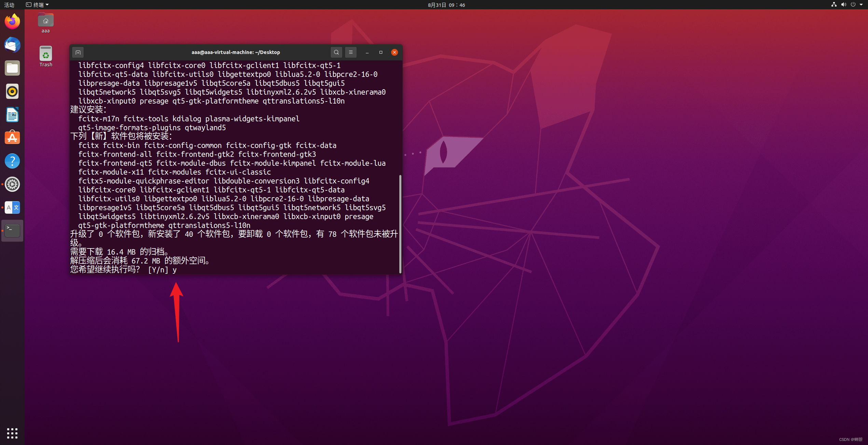Expand the system status menu arrow
This screenshot has height=445, width=868.
click(861, 5)
